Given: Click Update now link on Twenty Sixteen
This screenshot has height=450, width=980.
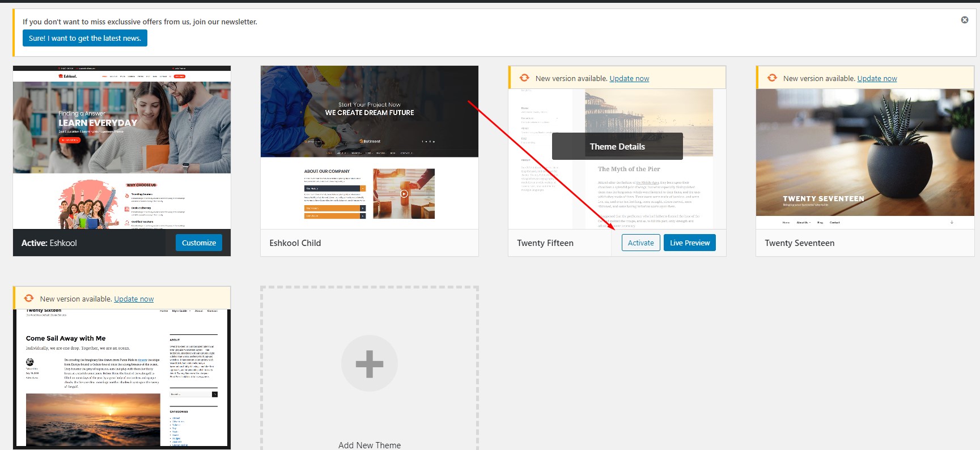Looking at the screenshot, I should pyautogui.click(x=134, y=299).
